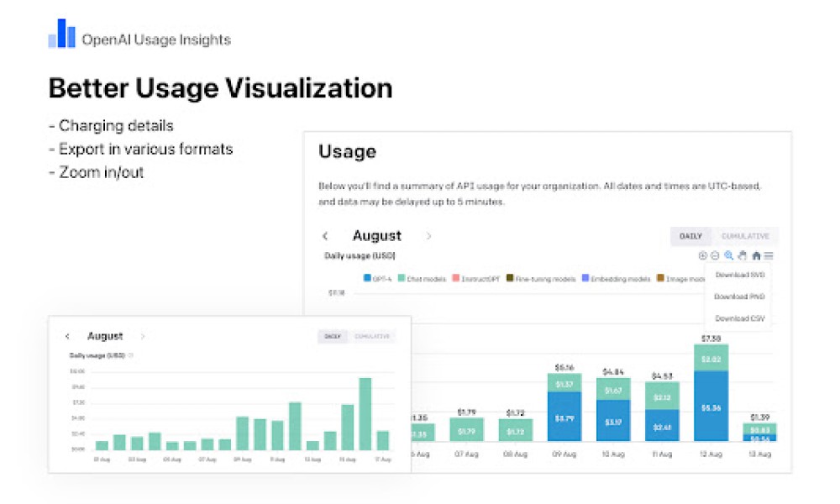The width and height of the screenshot is (840, 504).
Task: Toggle the GPT-4 legend swatch
Action: pyautogui.click(x=368, y=278)
